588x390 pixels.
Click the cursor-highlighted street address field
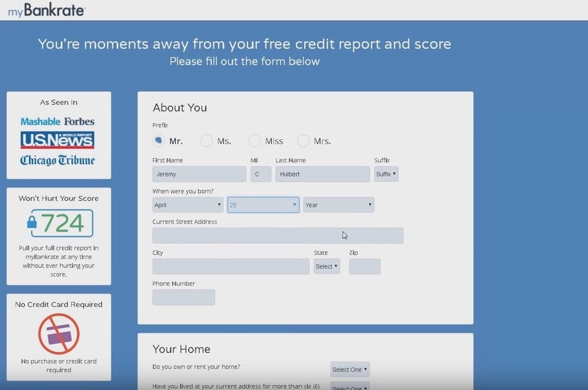[x=277, y=235]
